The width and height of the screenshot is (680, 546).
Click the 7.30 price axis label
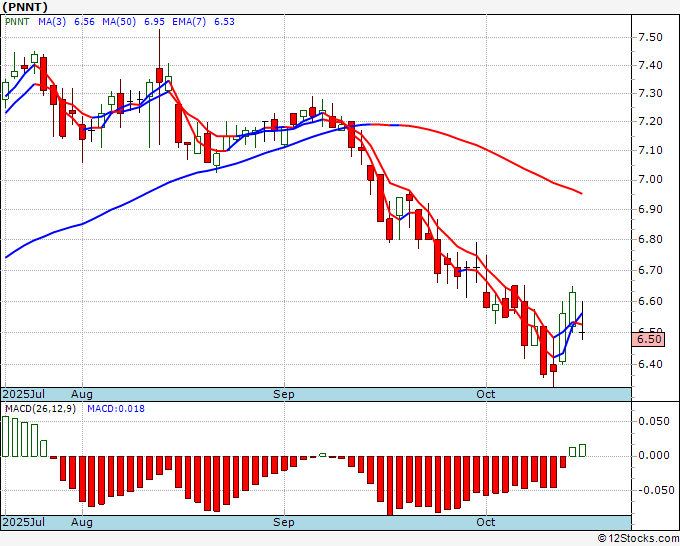click(x=651, y=93)
